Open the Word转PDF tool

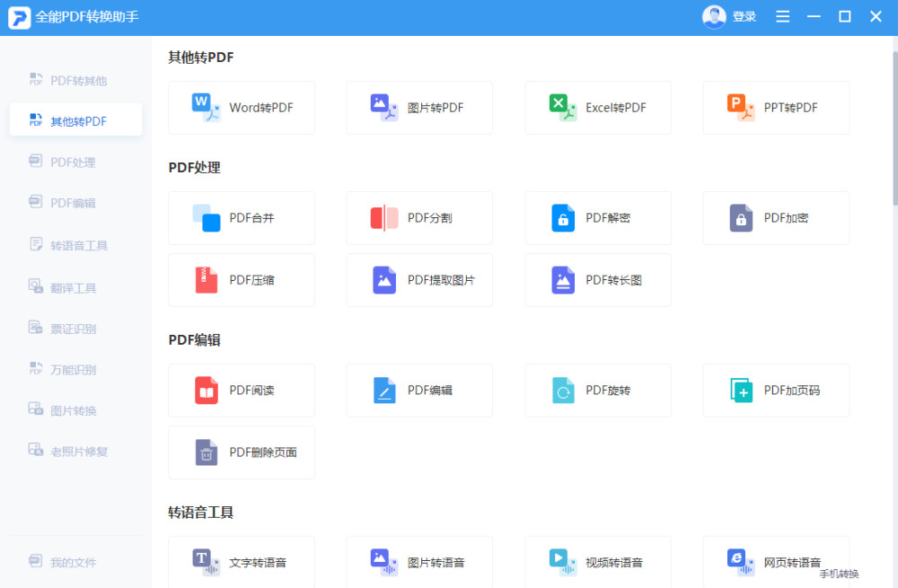(241, 108)
